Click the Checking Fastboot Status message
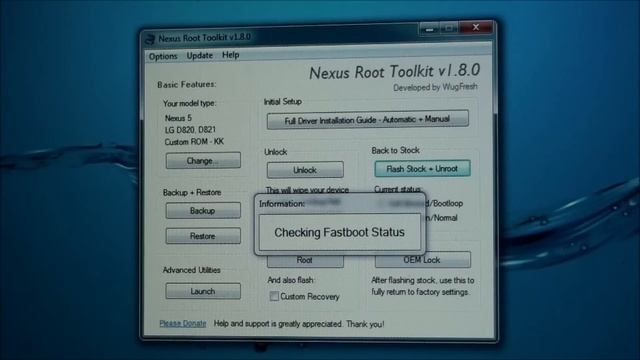This screenshot has height=360, width=640. click(339, 232)
